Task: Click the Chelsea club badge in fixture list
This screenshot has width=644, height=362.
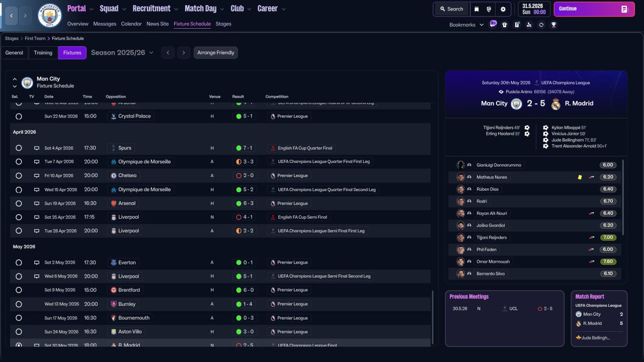Action: click(113, 175)
